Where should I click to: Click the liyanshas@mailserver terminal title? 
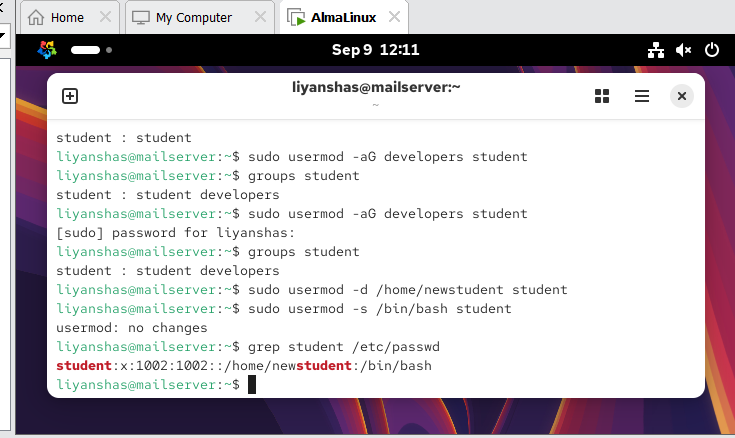pos(376,87)
